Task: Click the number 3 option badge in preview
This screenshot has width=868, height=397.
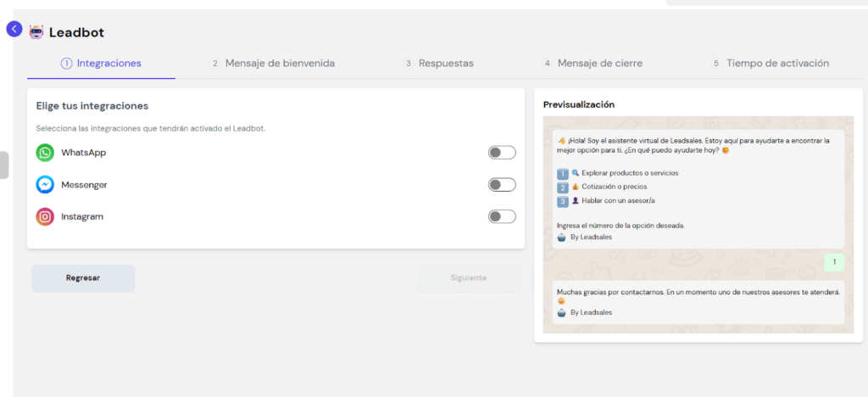Action: tap(563, 202)
